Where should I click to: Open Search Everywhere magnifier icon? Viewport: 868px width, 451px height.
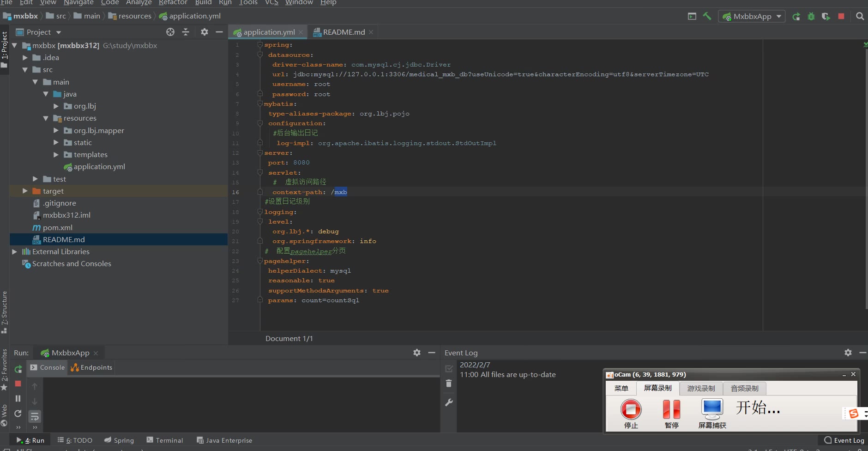pyautogui.click(x=860, y=16)
